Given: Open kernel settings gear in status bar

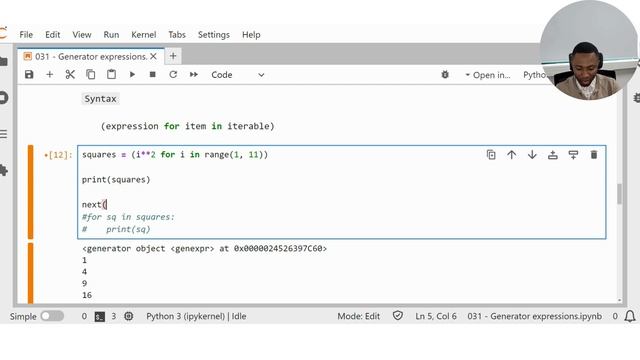Looking at the screenshot, I should [x=129, y=316].
